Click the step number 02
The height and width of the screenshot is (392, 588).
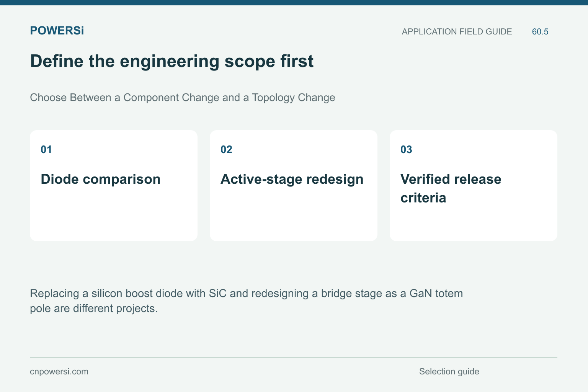click(x=226, y=150)
